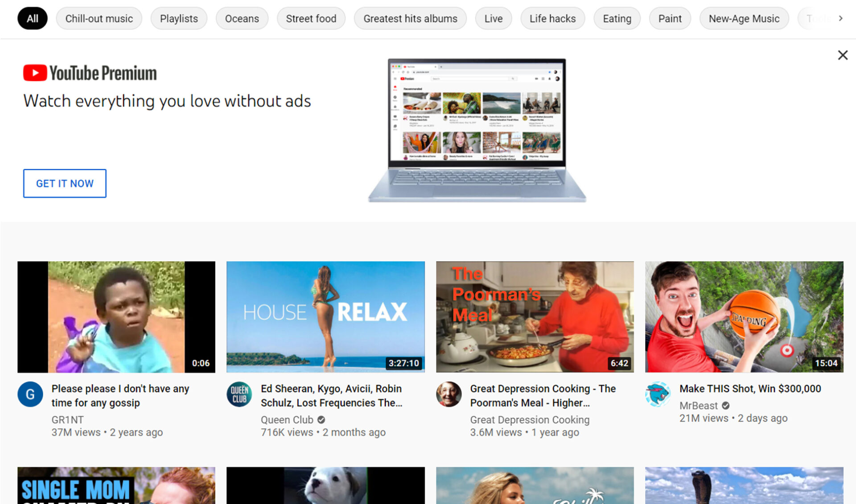Open the cobra video thumbnail

tap(744, 485)
